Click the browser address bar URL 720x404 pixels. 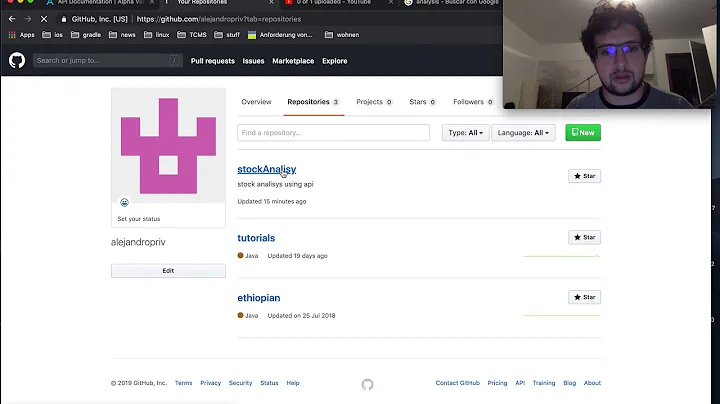point(219,19)
